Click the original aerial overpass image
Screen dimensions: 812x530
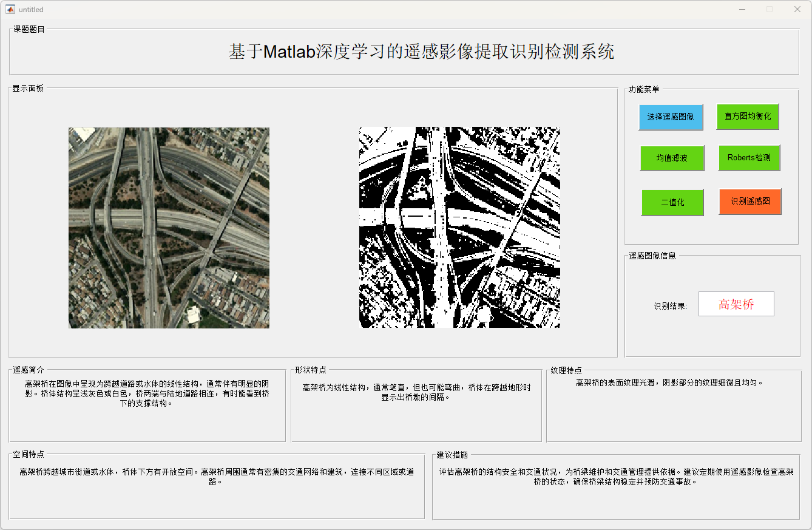[x=169, y=228]
